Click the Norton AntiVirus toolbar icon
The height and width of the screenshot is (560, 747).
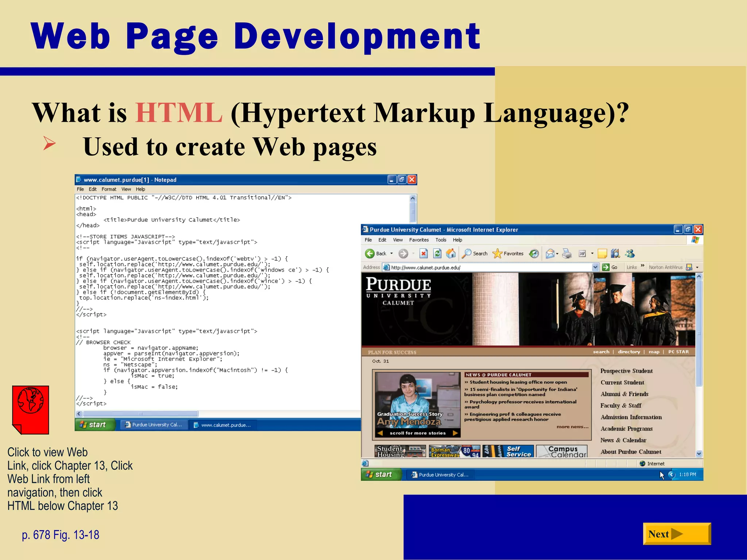click(689, 267)
